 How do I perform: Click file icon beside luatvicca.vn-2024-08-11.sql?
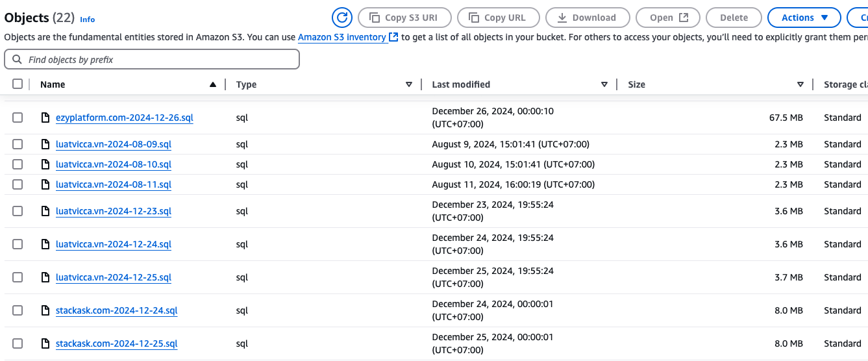tap(45, 184)
